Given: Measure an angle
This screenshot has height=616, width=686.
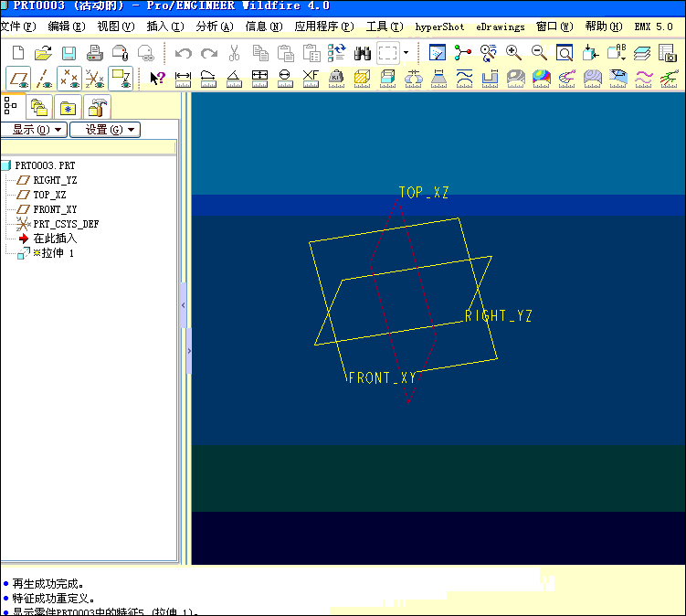Looking at the screenshot, I should (234, 79).
